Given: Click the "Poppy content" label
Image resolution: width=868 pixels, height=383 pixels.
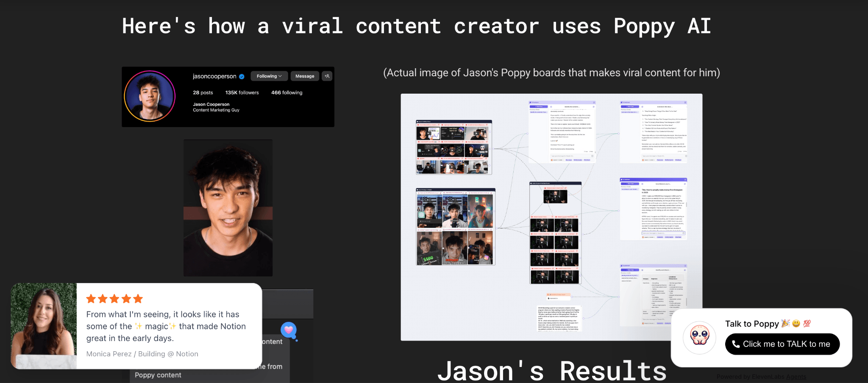Looking at the screenshot, I should click(x=158, y=375).
